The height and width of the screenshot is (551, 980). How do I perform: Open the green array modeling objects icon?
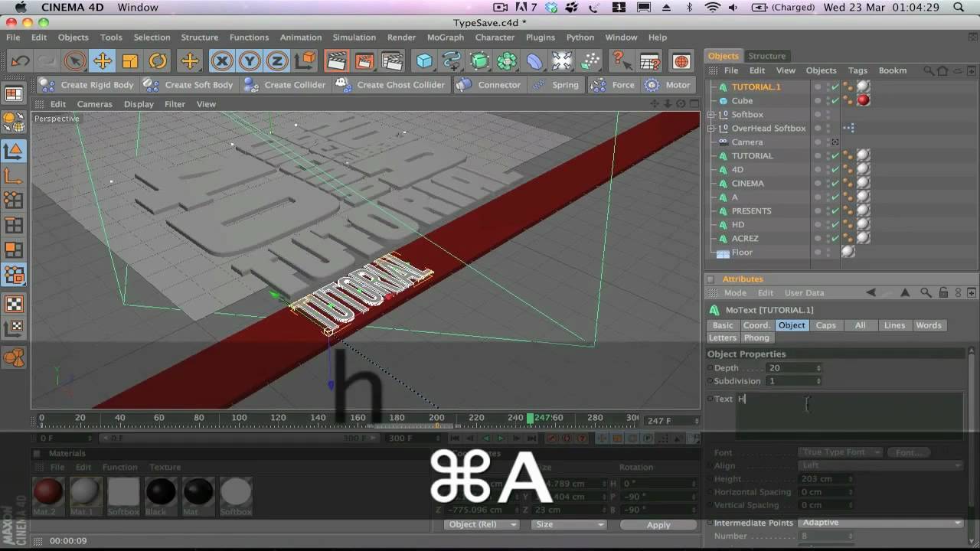pos(507,61)
